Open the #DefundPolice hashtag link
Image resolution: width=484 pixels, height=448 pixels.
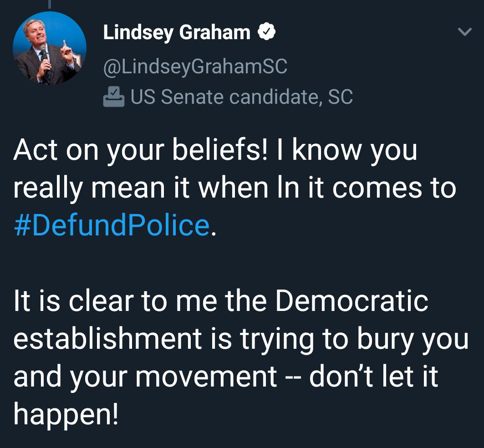click(112, 225)
